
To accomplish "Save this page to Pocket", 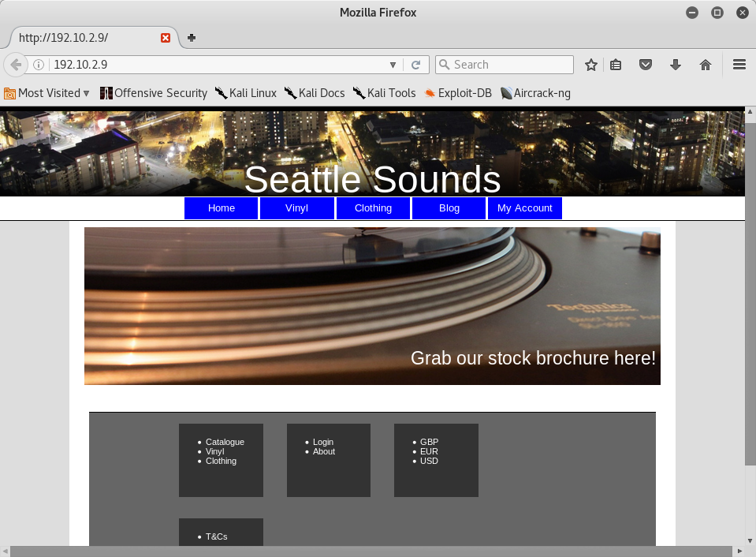I will click(646, 65).
